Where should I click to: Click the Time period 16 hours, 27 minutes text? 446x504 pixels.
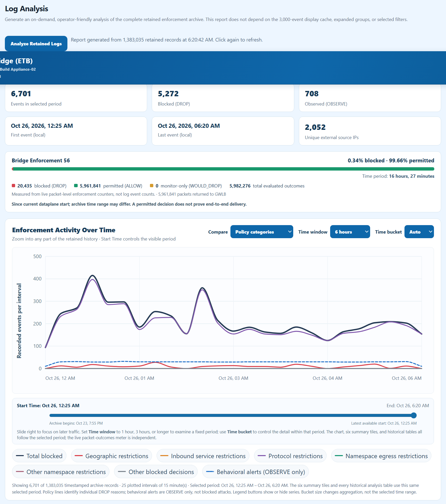(398, 176)
